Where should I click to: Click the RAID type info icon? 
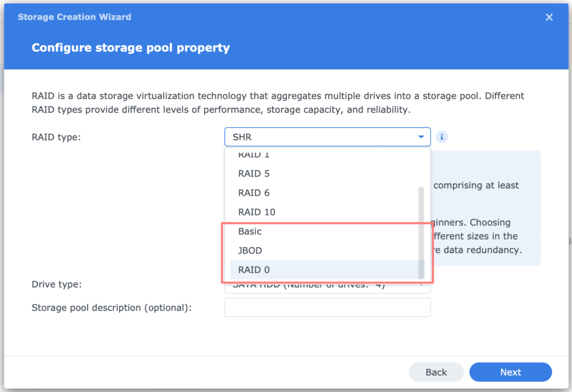[442, 136]
